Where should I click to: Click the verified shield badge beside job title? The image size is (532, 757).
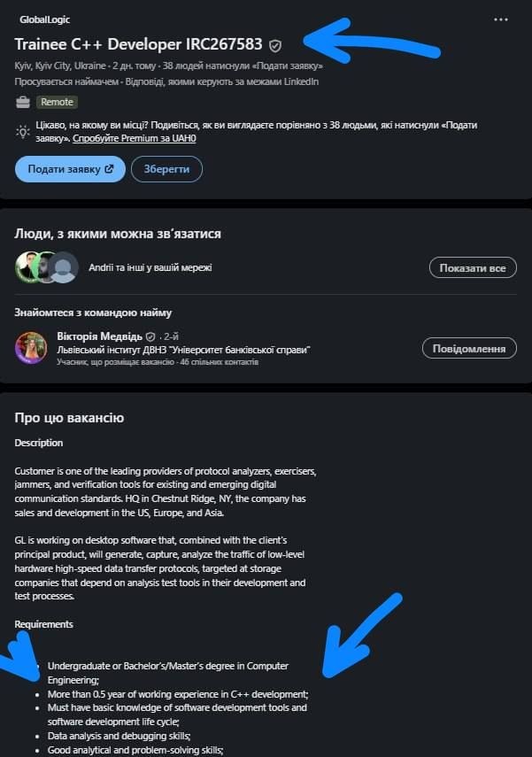[275, 46]
